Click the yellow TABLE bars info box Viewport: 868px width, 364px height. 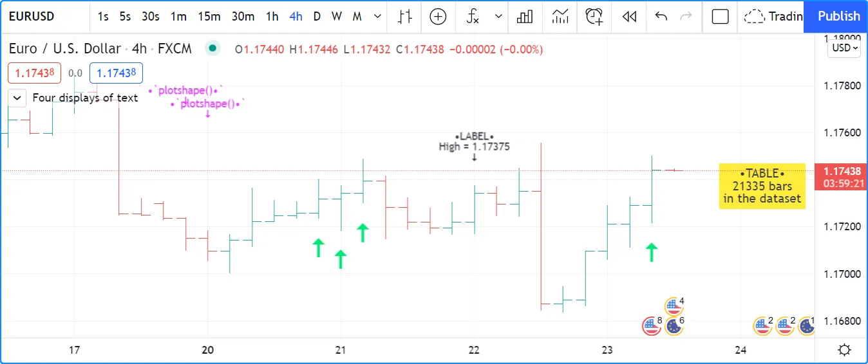762,186
